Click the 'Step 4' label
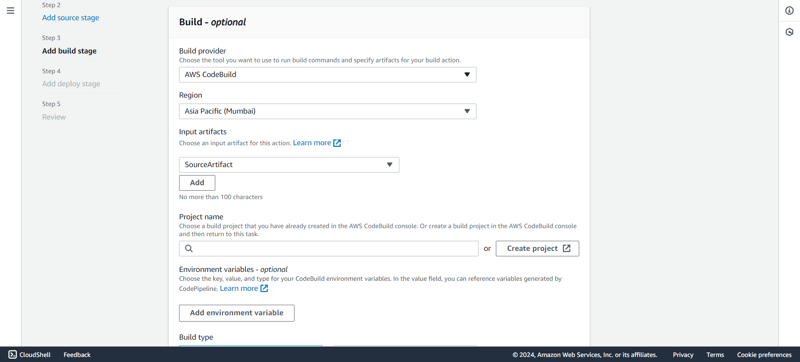This screenshot has height=362, width=800. coord(51,71)
